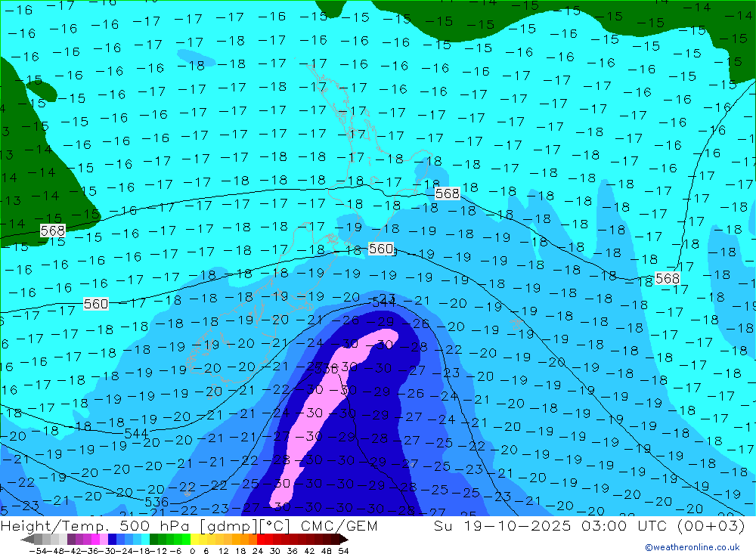The width and height of the screenshot is (756, 554).
Task: Open the weatheronline.co.uk copyright link
Action: click(692, 547)
